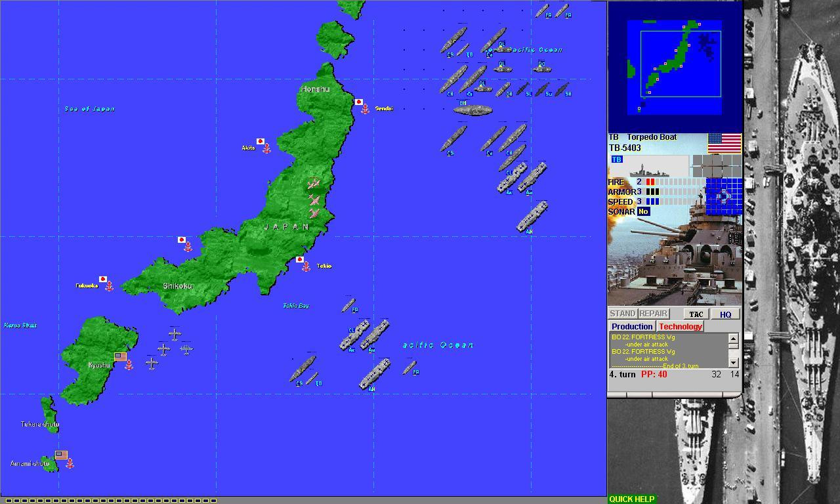The image size is (840, 504).
Task: Click the 'TB-5403' unit name
Action: 625,148
